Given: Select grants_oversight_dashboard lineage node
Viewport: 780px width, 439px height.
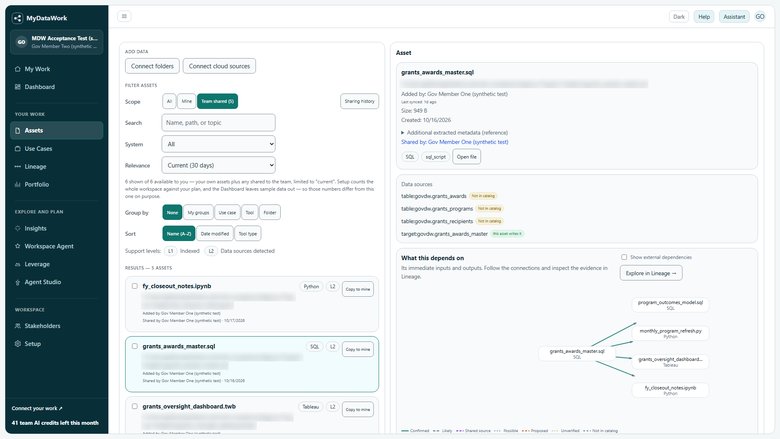Looking at the screenshot, I should (671, 362).
